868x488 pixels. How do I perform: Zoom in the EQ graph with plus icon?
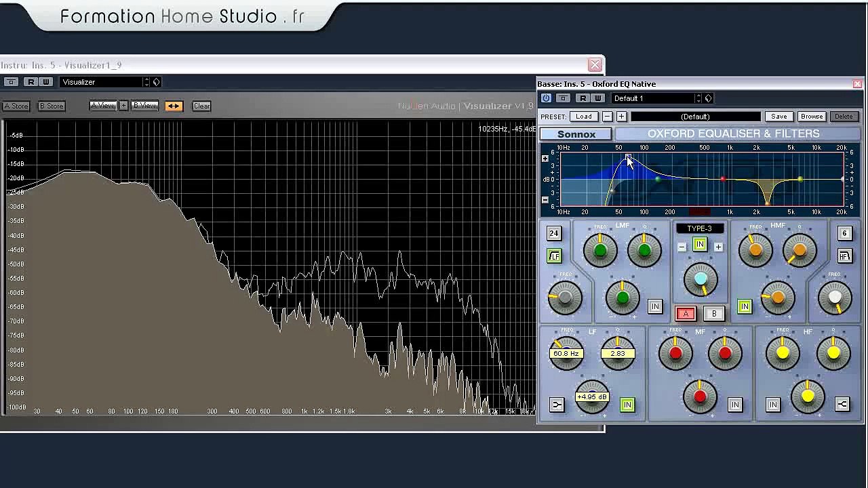pos(545,159)
